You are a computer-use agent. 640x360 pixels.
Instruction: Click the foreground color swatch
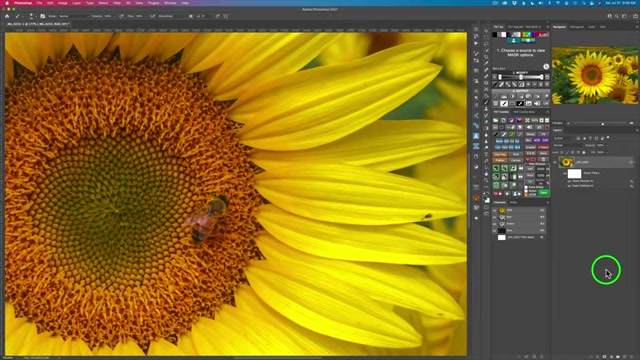pyautogui.click(x=485, y=198)
